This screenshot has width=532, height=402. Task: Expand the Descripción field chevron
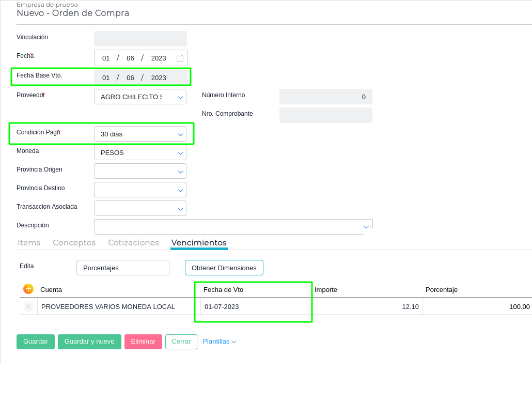coord(366,226)
